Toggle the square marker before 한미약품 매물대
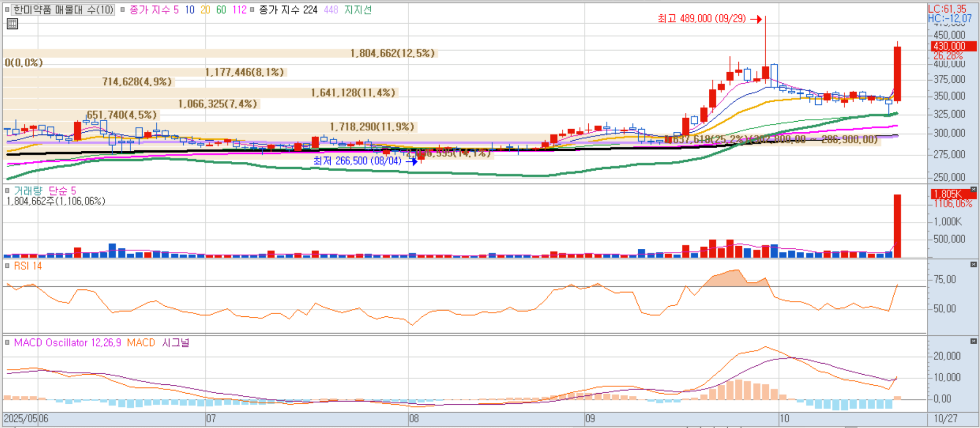This screenshot has height=428, width=980. [x=7, y=9]
